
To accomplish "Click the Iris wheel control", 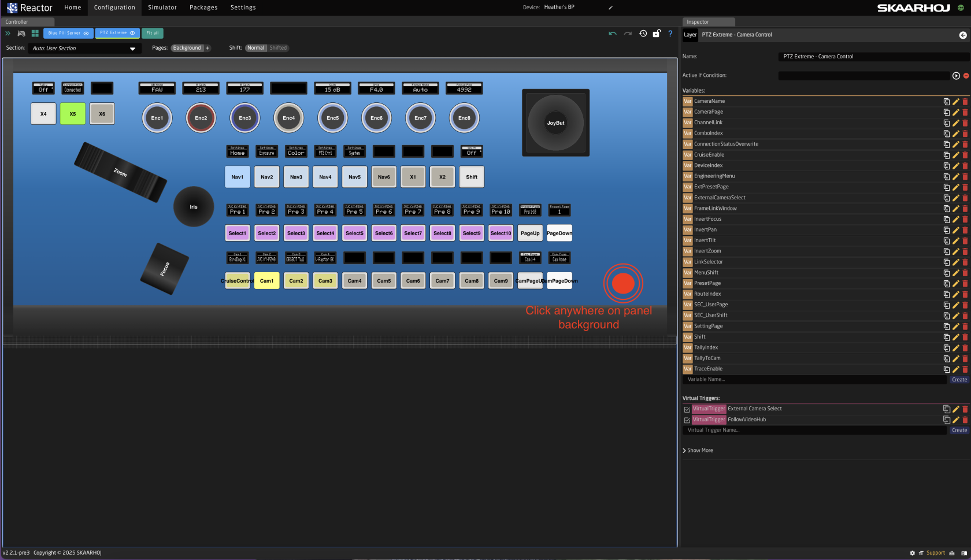I will point(194,207).
